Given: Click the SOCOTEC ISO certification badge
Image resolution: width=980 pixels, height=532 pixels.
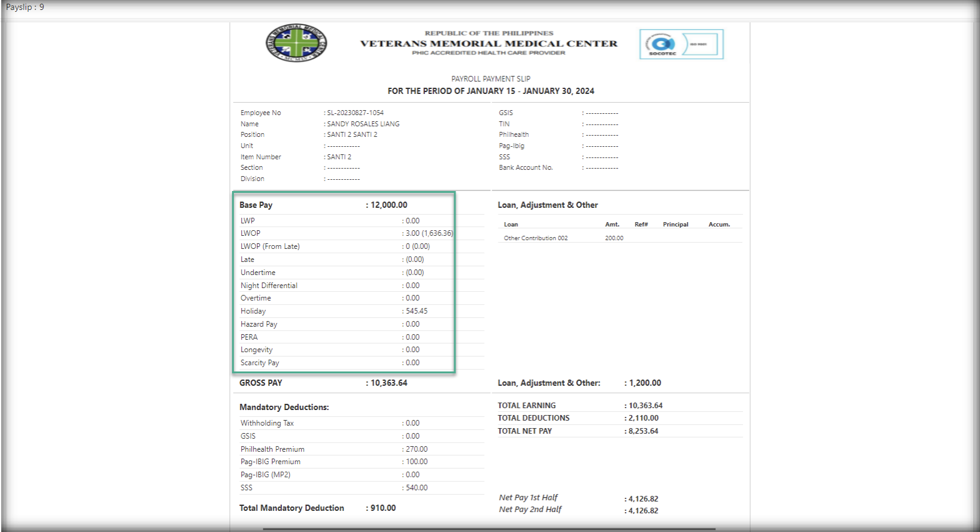Looking at the screenshot, I should coord(681,44).
